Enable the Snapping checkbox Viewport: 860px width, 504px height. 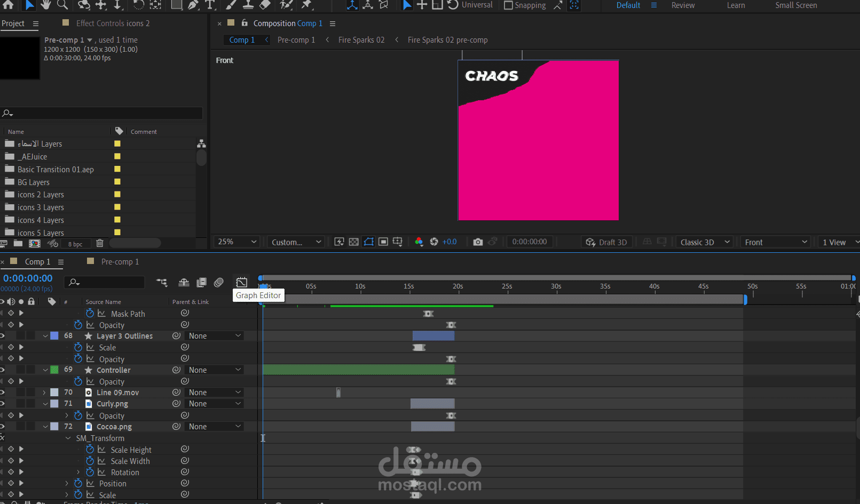click(508, 5)
